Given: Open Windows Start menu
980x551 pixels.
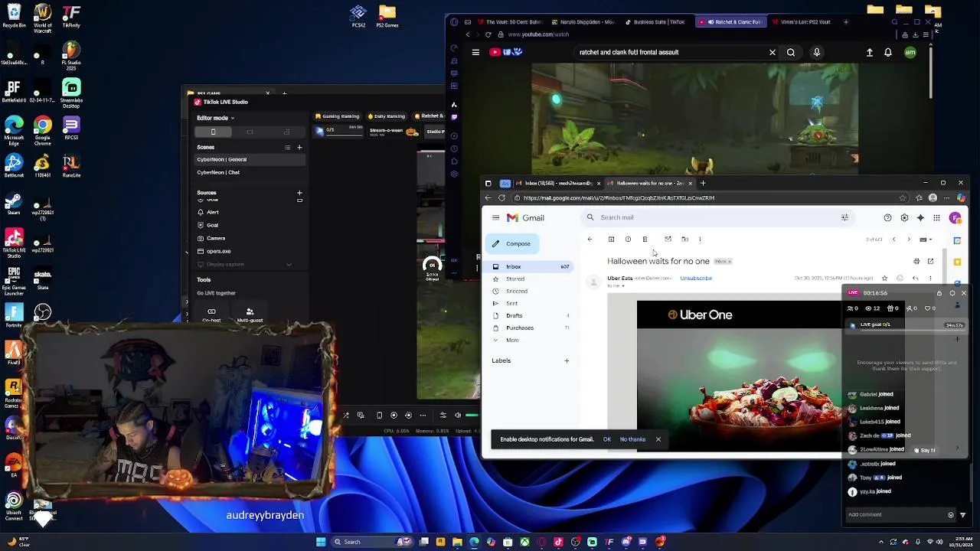Looking at the screenshot, I should [x=321, y=542].
